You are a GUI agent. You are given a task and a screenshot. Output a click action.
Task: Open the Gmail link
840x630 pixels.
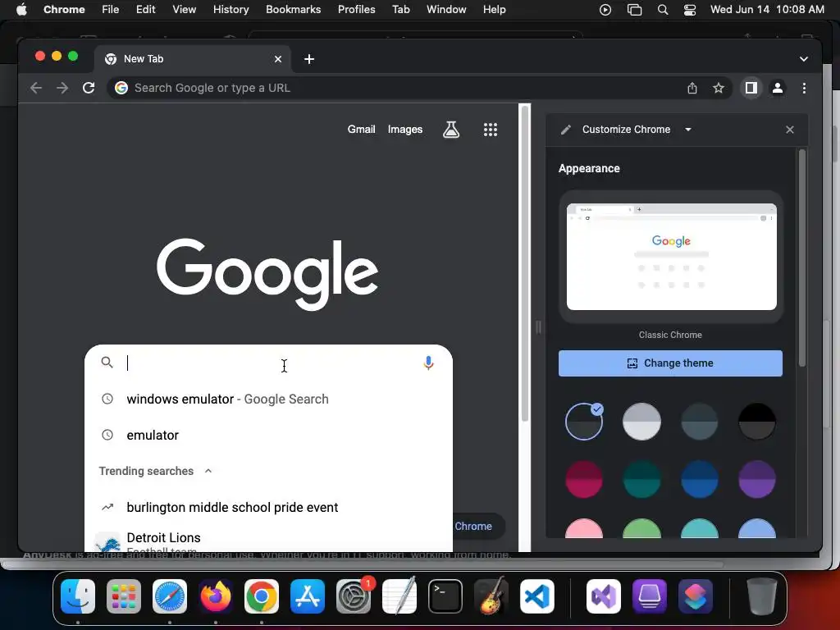(x=361, y=129)
